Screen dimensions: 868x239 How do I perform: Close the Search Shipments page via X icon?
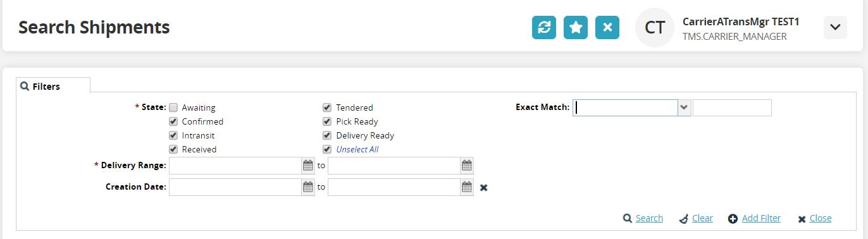[607, 27]
